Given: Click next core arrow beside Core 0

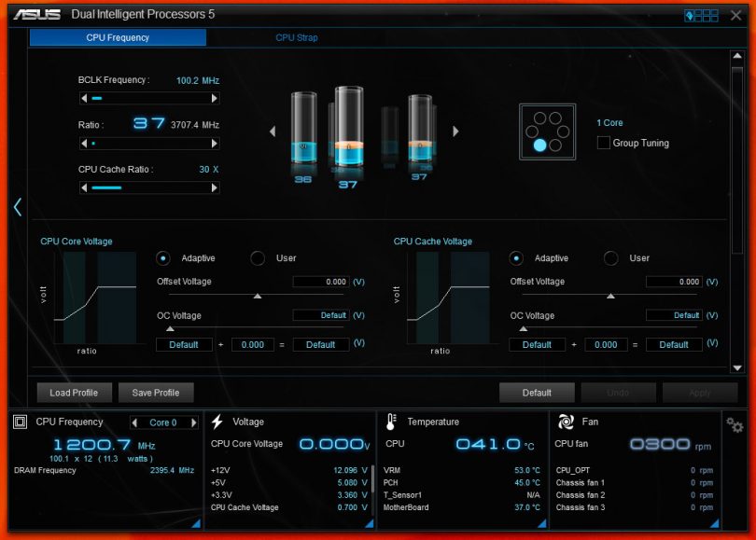Looking at the screenshot, I should pos(194,422).
